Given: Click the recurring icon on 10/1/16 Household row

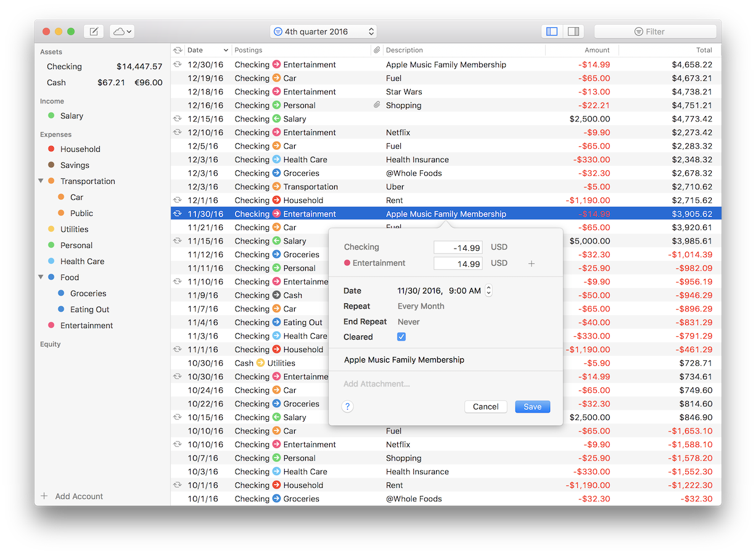Looking at the screenshot, I should 178,485.
